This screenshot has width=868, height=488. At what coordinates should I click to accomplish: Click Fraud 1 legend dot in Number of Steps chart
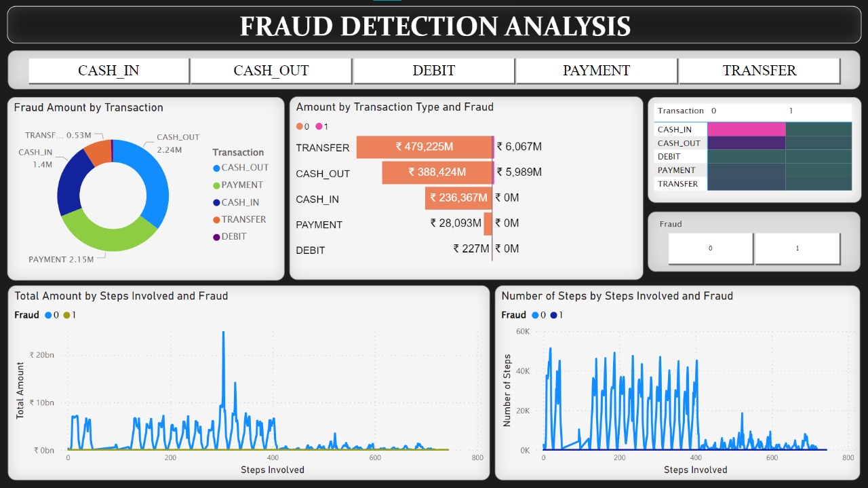553,315
